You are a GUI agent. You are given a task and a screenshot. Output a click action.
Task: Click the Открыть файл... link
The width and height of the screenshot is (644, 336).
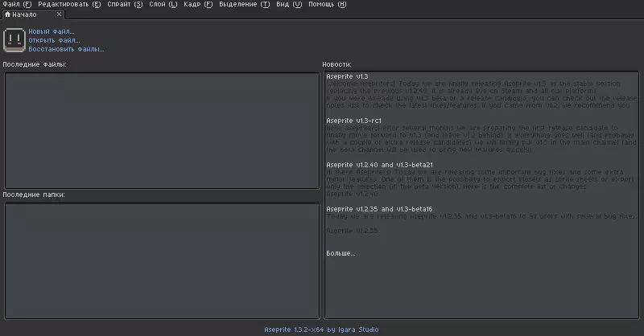(x=54, y=40)
